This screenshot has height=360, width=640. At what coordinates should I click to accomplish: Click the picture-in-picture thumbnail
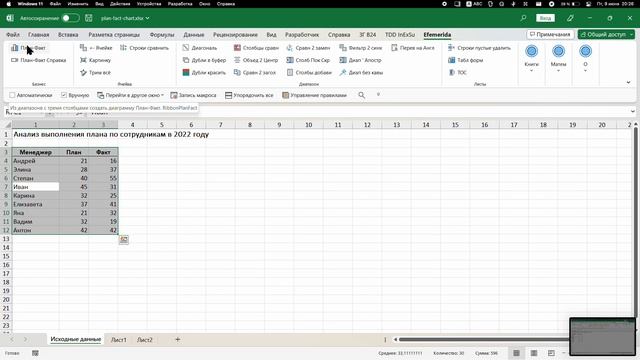(602, 336)
